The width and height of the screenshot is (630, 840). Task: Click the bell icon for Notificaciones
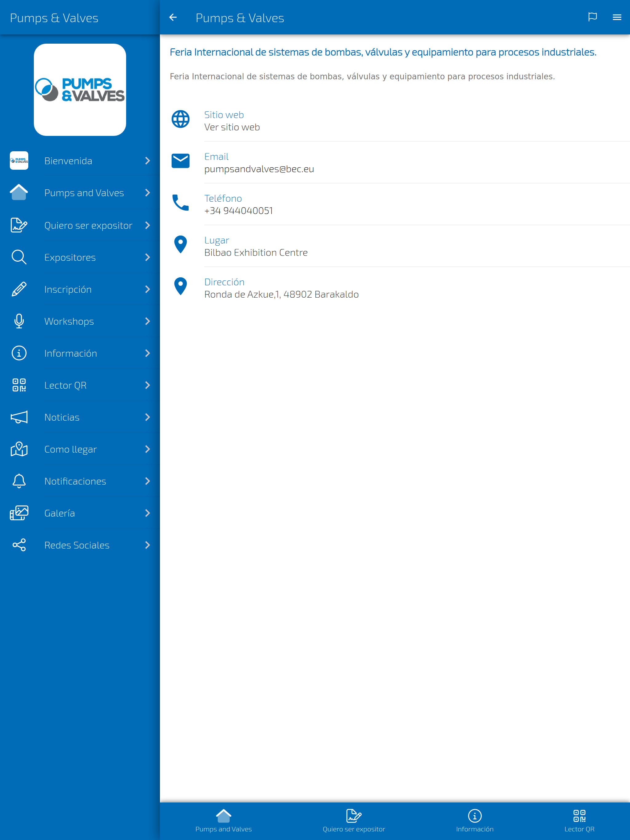point(19,481)
